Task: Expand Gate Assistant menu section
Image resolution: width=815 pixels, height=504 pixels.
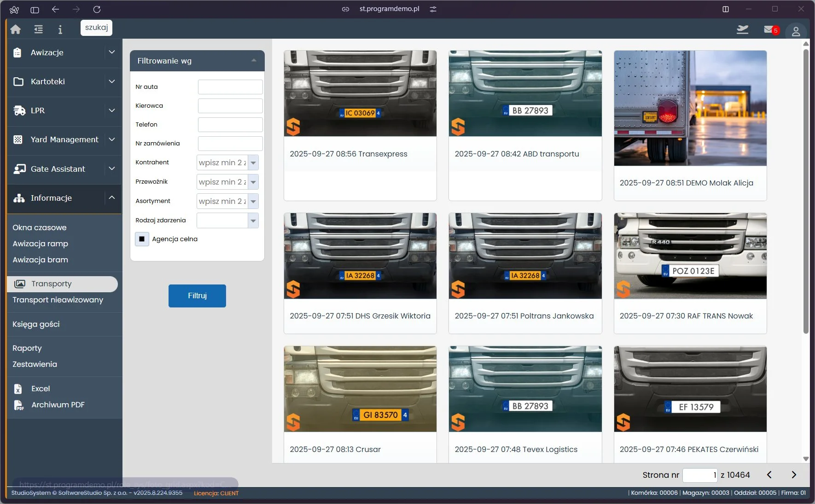Action: (112, 168)
